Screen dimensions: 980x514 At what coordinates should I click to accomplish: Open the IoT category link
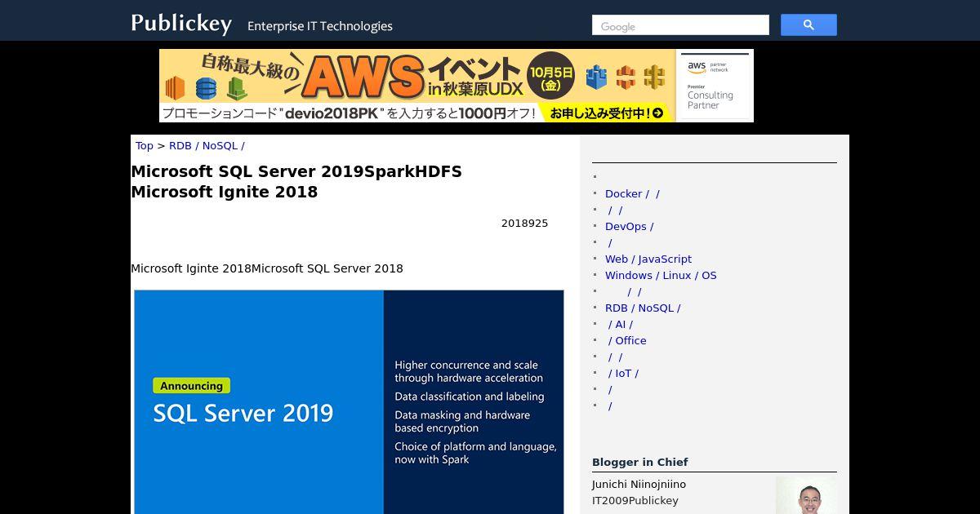coord(622,374)
